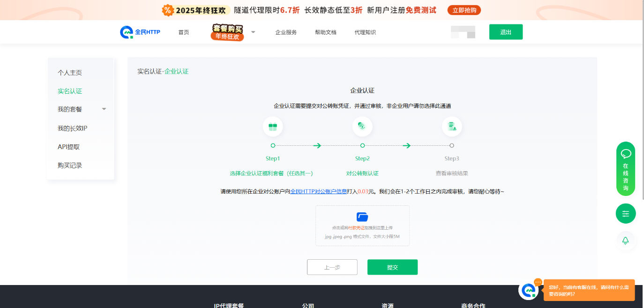This screenshot has height=308, width=644.
Task: Click the Step3 review result icon
Action: point(452,127)
